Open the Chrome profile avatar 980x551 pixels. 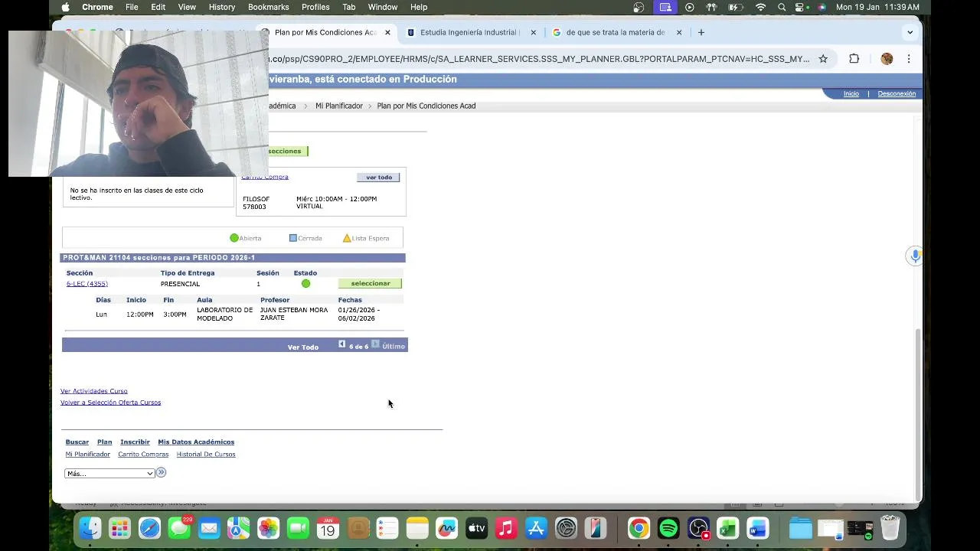pyautogui.click(x=887, y=59)
